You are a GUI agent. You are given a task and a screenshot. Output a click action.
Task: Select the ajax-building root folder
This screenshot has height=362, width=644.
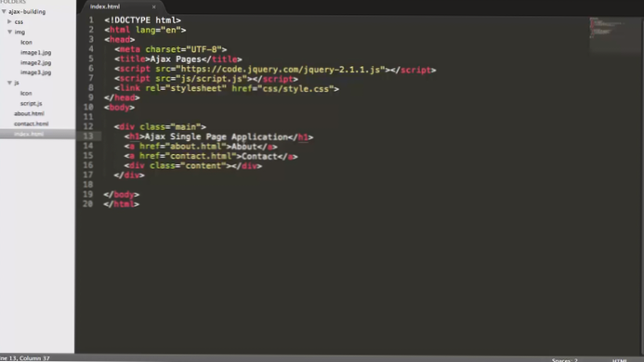tap(27, 11)
